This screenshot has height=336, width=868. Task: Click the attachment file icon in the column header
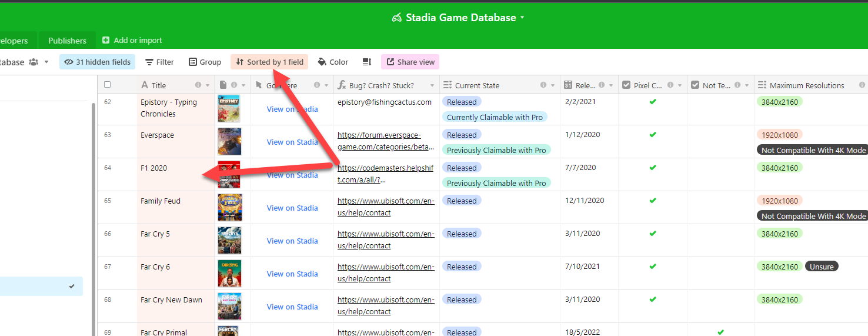click(223, 85)
